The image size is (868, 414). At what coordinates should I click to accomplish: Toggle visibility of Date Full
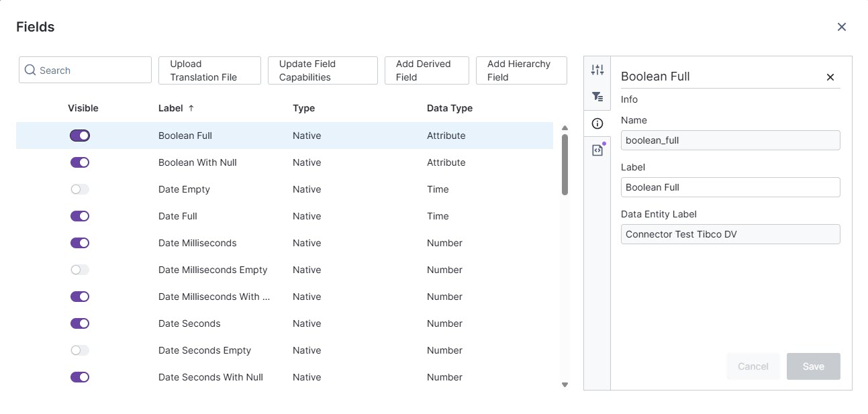point(80,216)
